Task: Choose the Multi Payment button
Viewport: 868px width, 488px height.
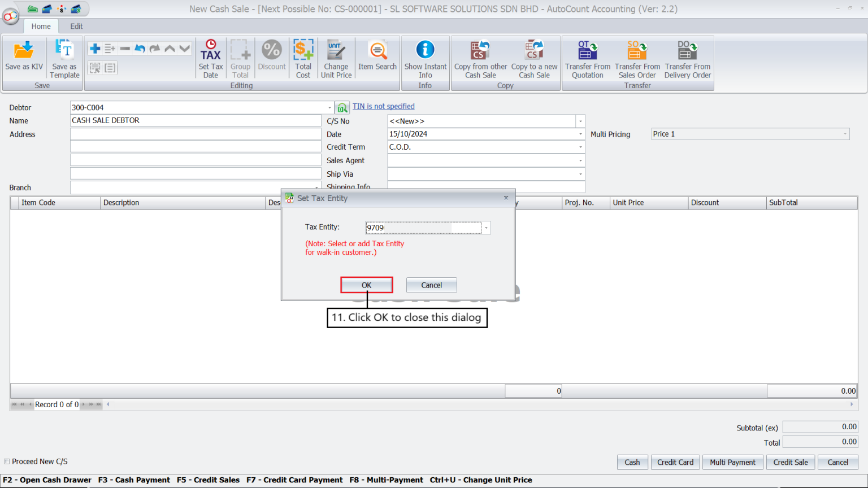Action: 732,462
